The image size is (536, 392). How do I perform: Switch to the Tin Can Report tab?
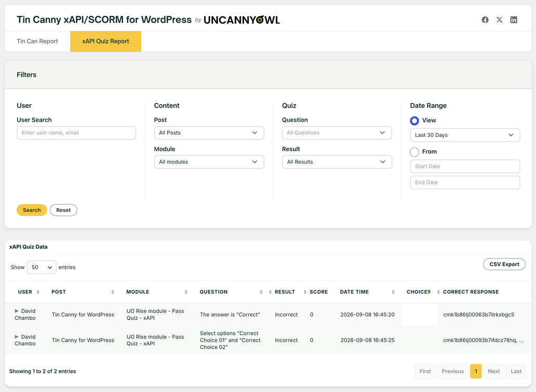pyautogui.click(x=37, y=41)
